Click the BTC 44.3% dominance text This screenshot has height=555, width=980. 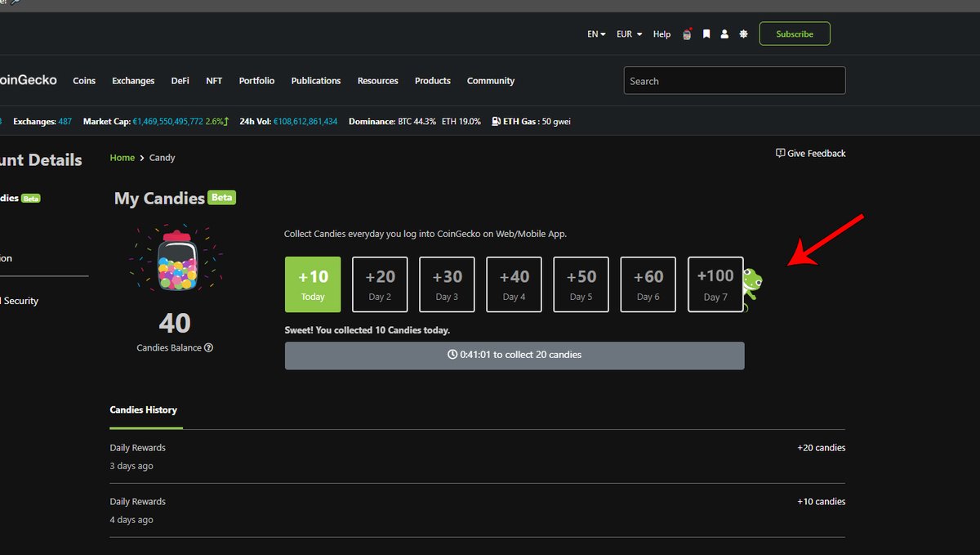point(416,121)
